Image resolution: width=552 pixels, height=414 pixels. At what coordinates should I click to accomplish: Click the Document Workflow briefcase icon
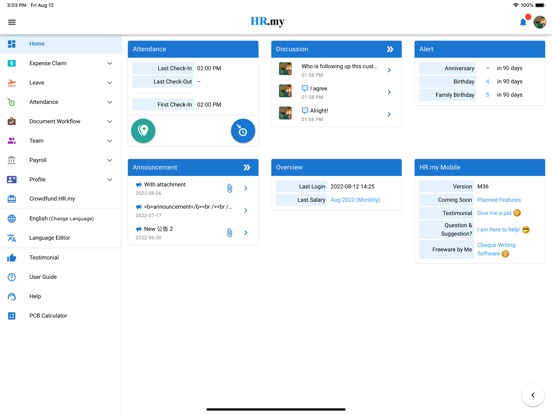tap(12, 121)
